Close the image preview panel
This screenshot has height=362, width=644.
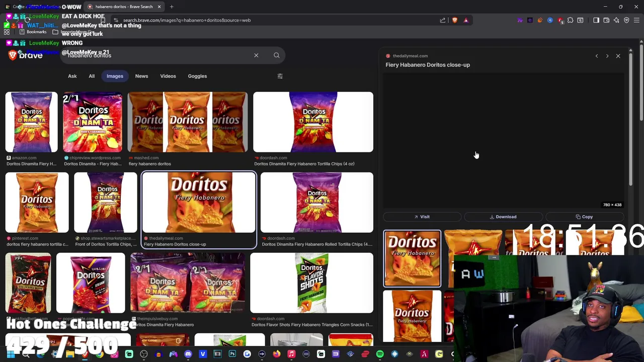pyautogui.click(x=618, y=56)
